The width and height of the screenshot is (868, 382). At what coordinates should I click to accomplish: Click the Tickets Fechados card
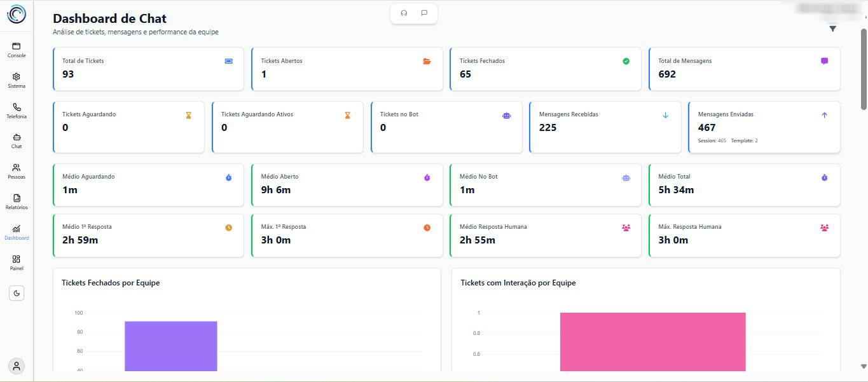[545, 69]
